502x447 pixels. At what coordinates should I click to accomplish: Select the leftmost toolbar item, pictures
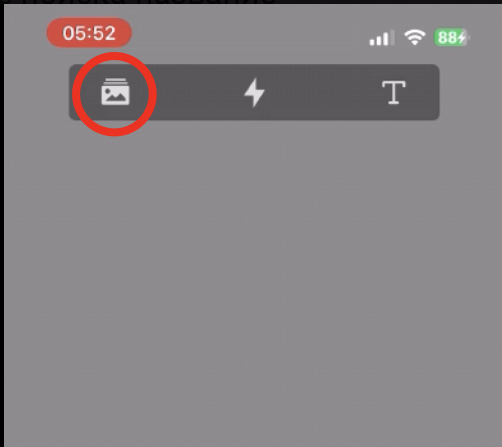(115, 92)
